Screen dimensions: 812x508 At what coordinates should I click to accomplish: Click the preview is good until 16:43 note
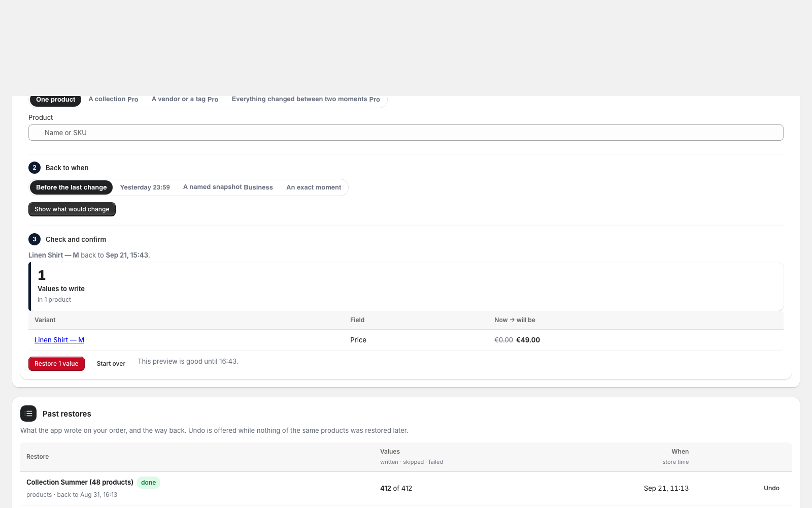(188, 361)
